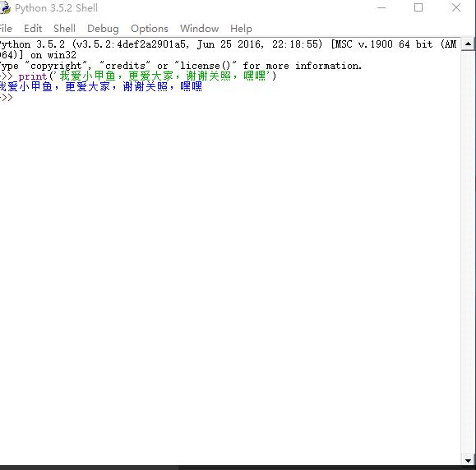This screenshot has height=470, width=476.
Task: Click the vertical scrollbar track
Action: pos(468,251)
